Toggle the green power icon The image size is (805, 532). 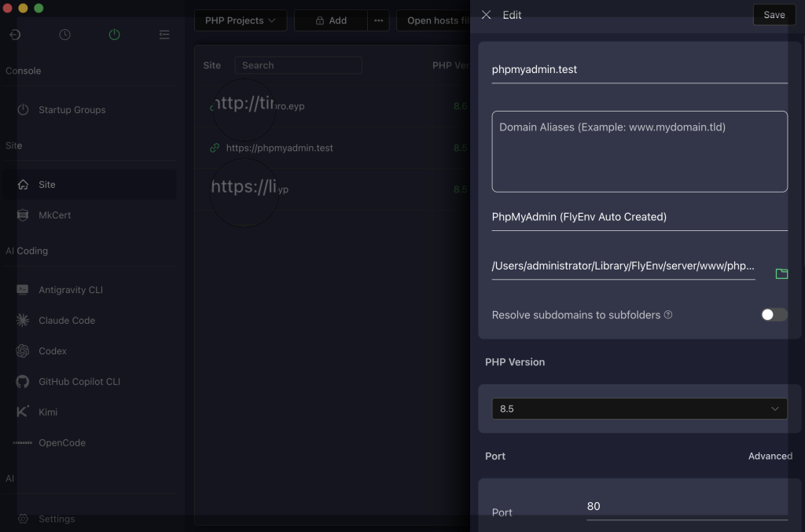pyautogui.click(x=115, y=35)
